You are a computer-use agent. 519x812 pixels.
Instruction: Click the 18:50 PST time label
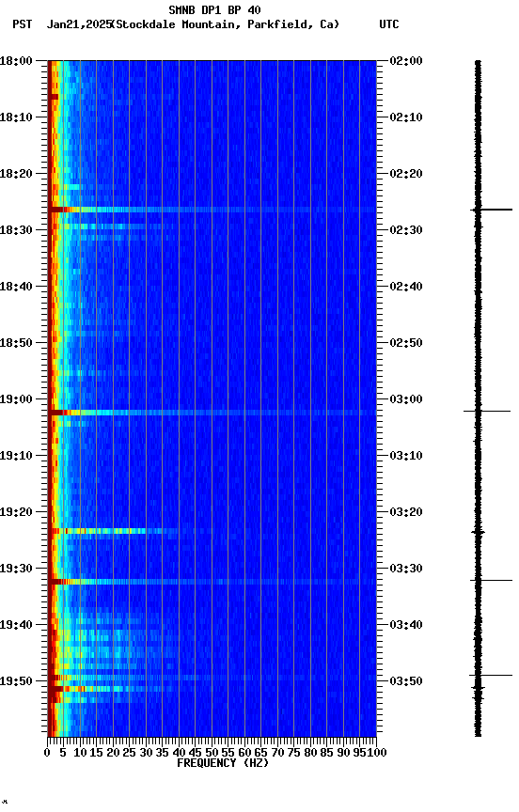click(16, 343)
